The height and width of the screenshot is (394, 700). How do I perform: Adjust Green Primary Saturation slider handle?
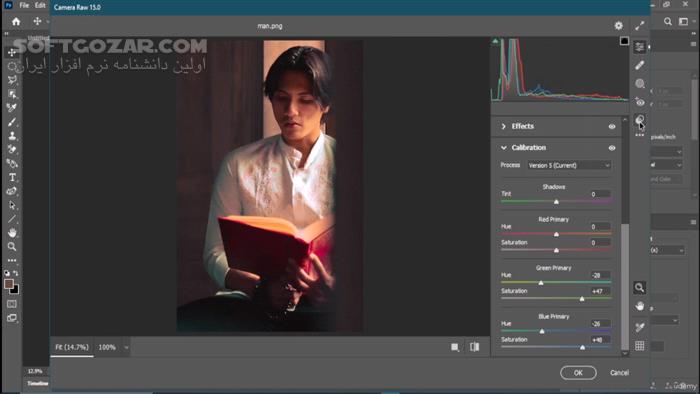point(582,299)
